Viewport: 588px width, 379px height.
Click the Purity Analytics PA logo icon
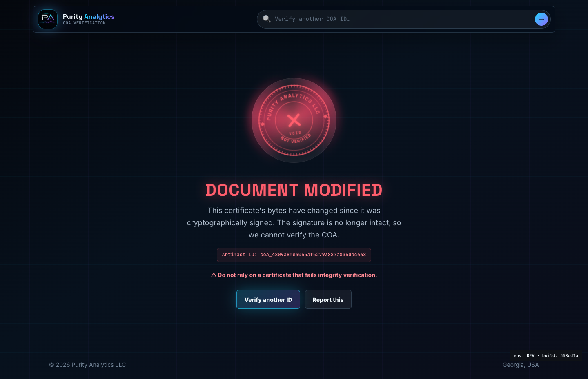(x=48, y=19)
